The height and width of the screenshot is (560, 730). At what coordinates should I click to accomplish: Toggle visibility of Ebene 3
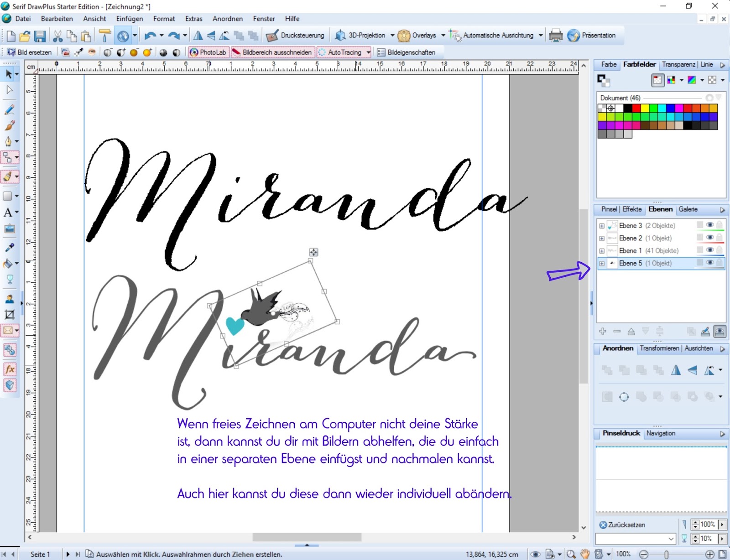710,225
